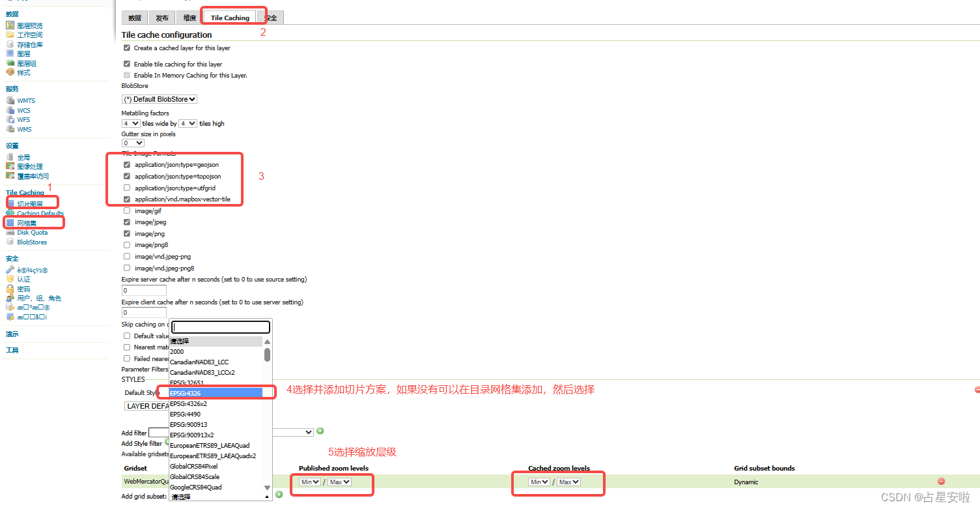
Task: Open Cached zoom levels Min dropdown
Action: point(539,482)
